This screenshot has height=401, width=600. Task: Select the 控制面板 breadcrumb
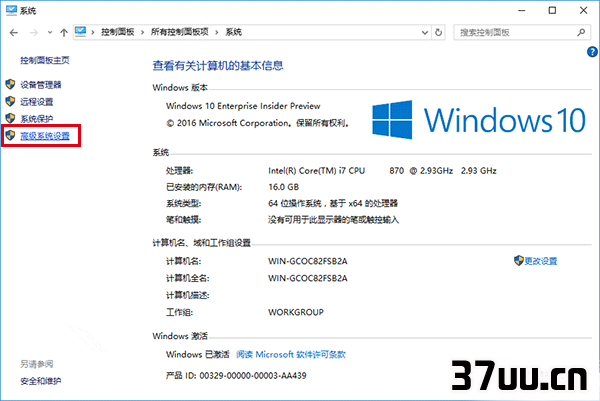coord(117,32)
